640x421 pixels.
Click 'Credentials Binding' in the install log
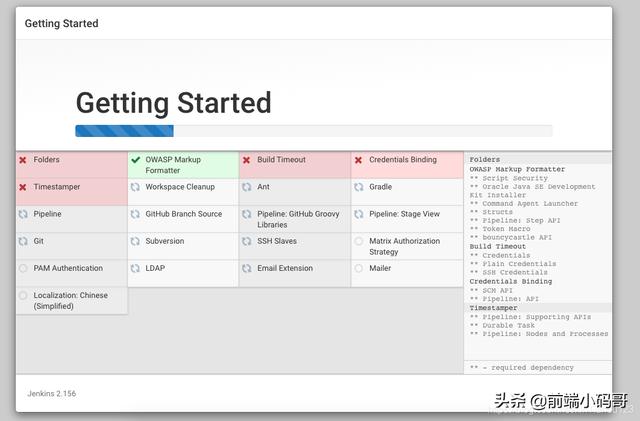(x=511, y=281)
